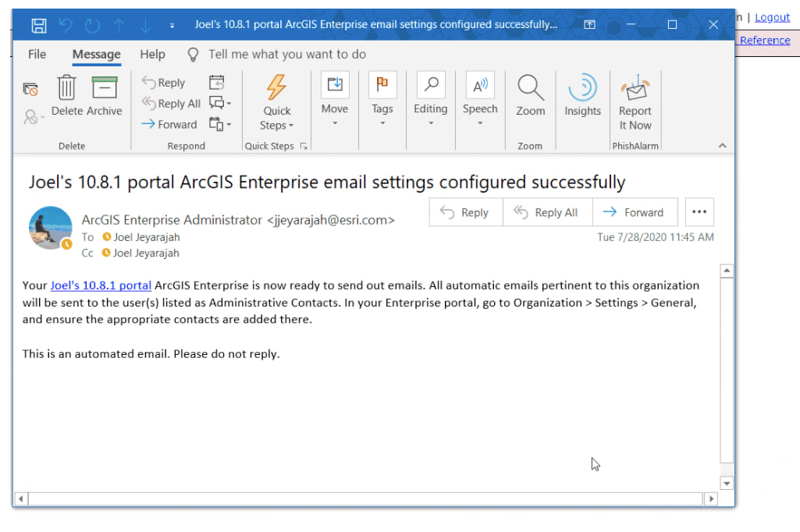Click the Reply with Meeting calendar icon
The height and width of the screenshot is (532, 800).
(217, 82)
